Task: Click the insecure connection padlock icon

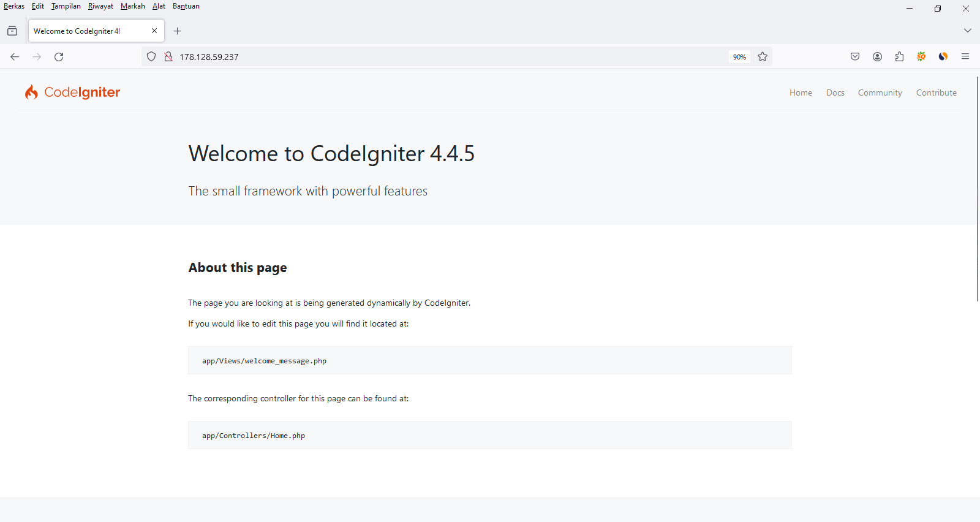Action: 168,57
